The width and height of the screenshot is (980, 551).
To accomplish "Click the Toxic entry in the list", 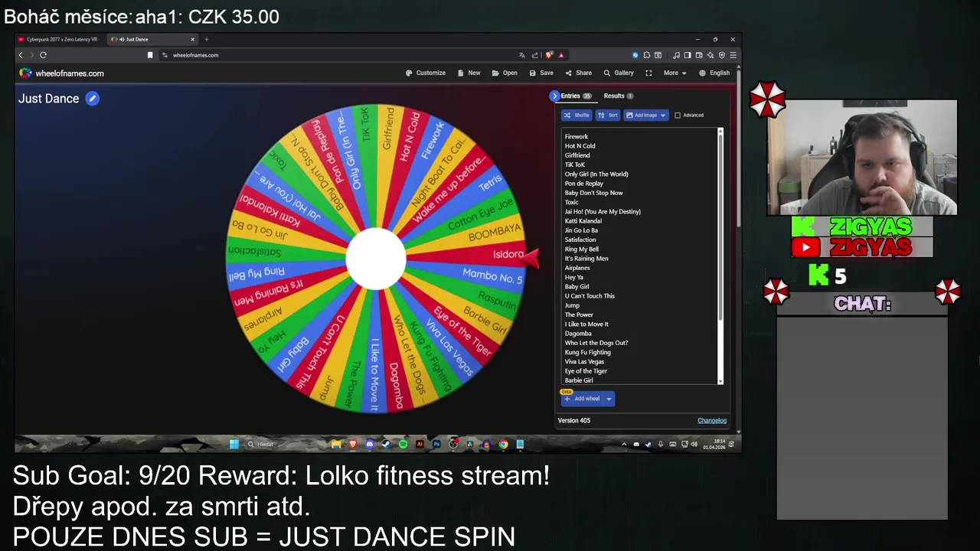I will 571,202.
